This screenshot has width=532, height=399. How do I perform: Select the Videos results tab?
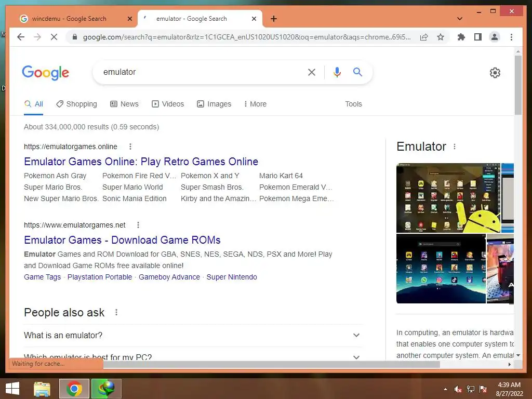point(168,104)
